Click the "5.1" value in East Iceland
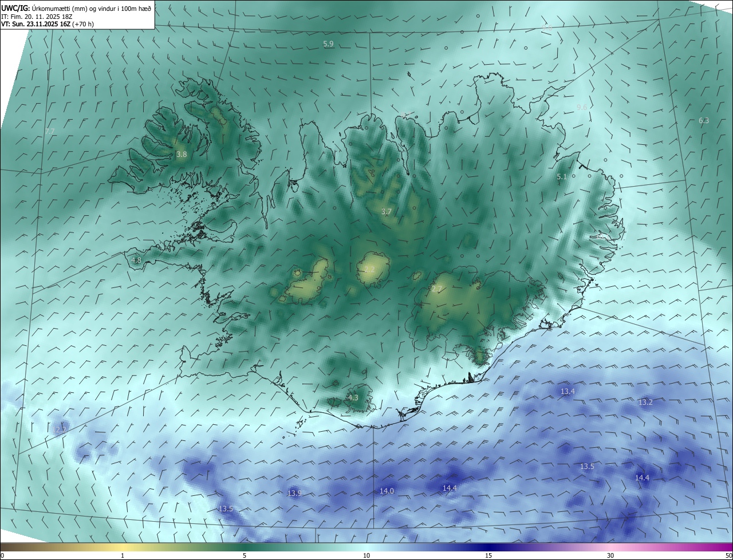 click(x=562, y=178)
